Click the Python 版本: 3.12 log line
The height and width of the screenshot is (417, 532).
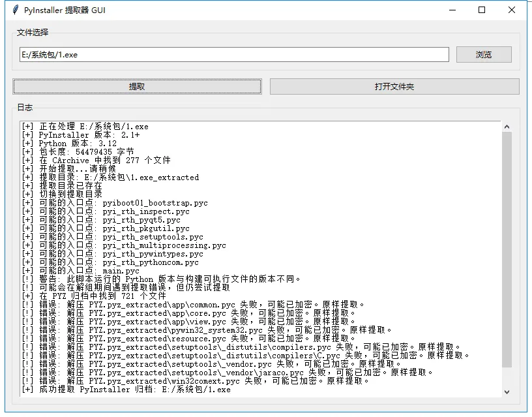pos(69,144)
